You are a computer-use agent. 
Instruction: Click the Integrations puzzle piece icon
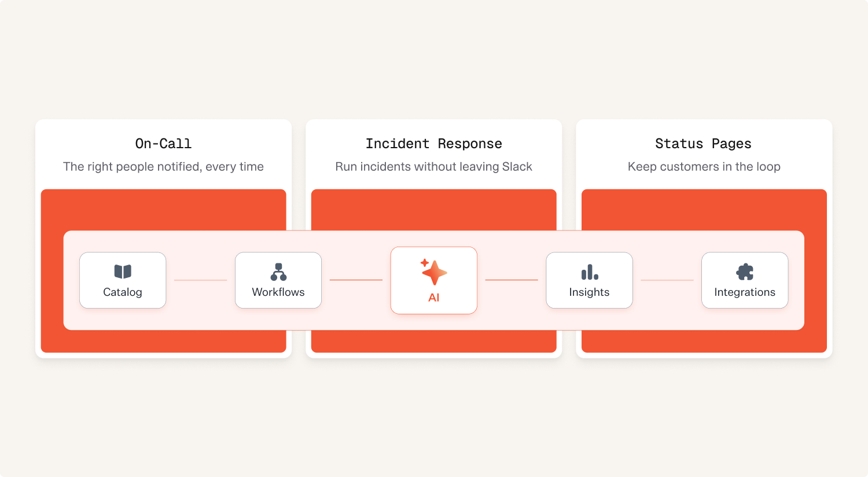tap(745, 272)
